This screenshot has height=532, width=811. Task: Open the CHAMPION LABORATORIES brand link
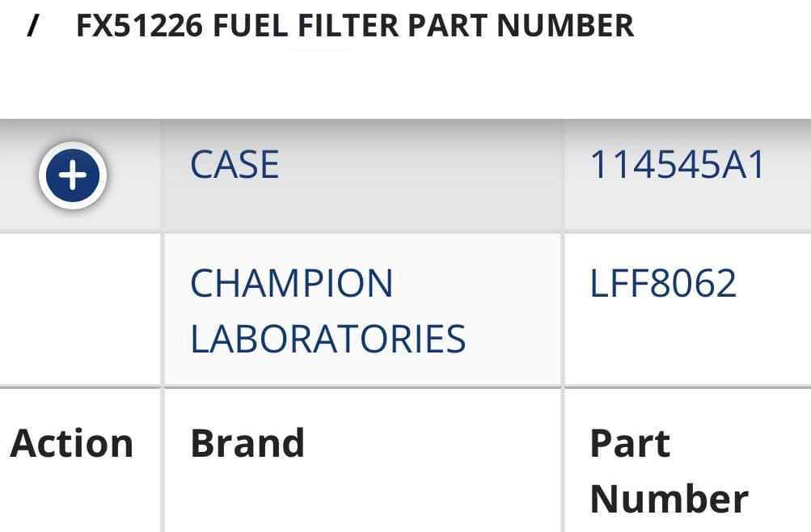pyautogui.click(x=327, y=310)
